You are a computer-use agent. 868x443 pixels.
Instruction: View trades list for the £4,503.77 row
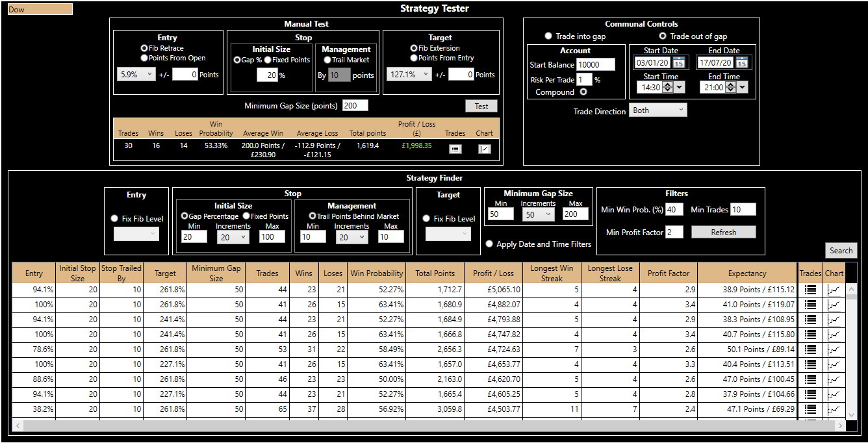(x=810, y=409)
